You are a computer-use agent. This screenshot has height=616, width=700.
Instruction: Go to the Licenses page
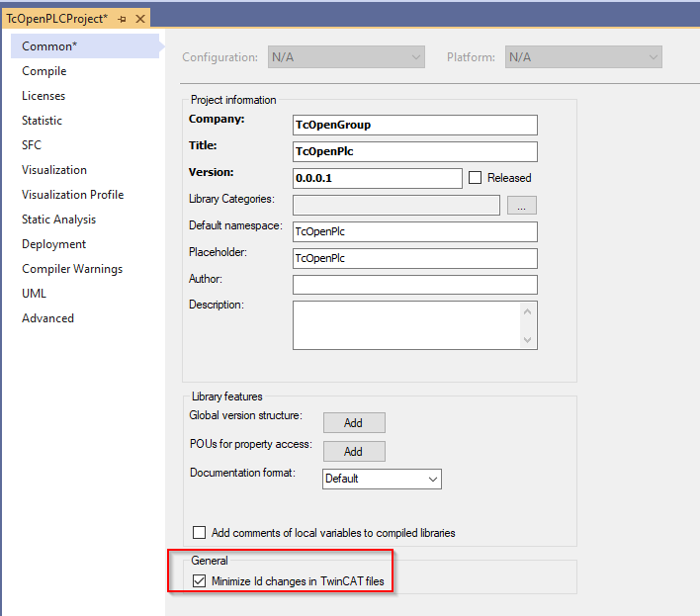(x=44, y=96)
